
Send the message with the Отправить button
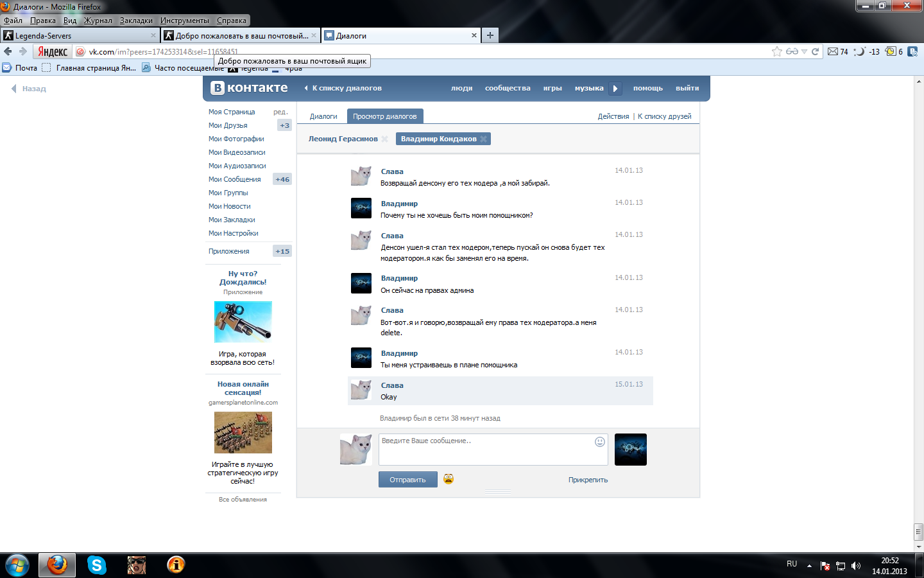tap(408, 480)
